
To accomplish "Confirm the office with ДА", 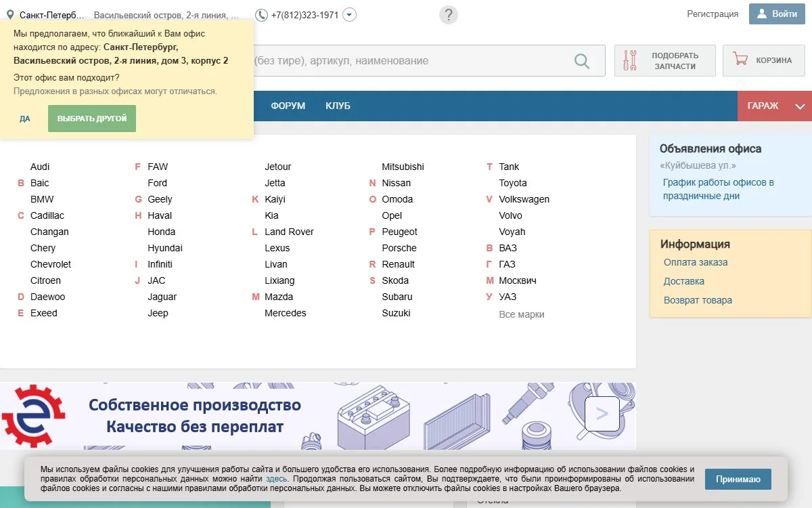I will (x=25, y=119).
